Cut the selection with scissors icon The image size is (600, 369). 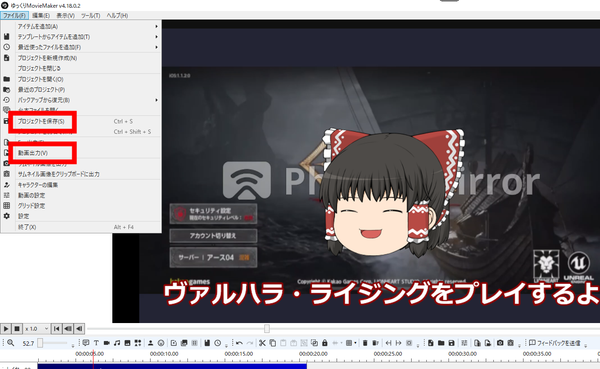(x=262, y=343)
